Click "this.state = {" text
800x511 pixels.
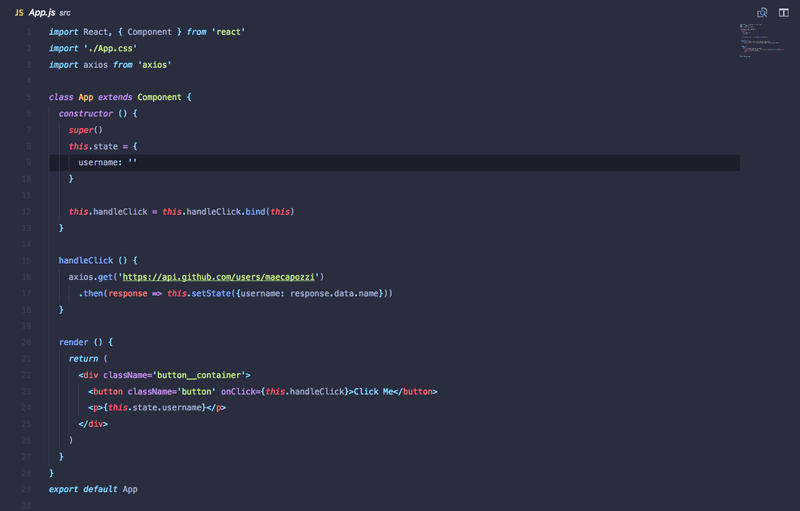pyautogui.click(x=103, y=146)
